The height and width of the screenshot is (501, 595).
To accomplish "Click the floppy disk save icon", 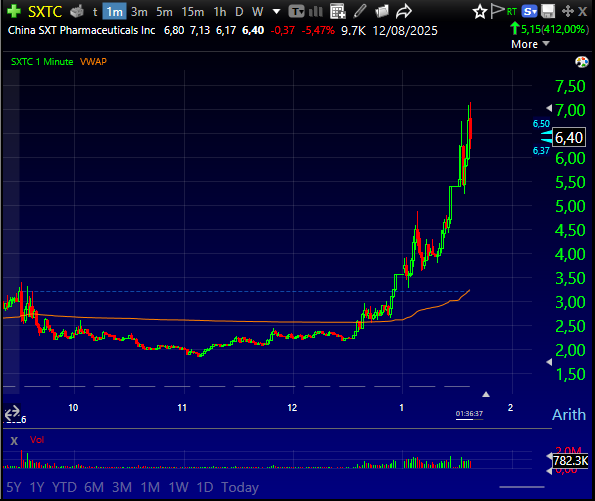I will click(x=548, y=11).
